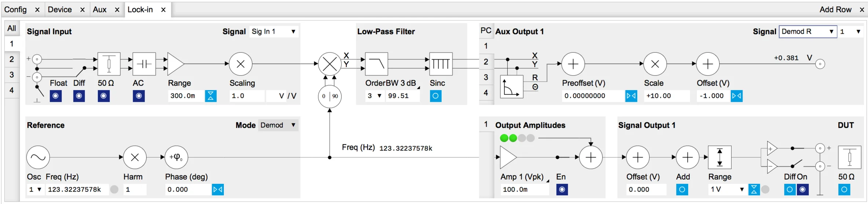Click the oscillator Freq (Hz) field
Screen dimensions: 868x204
click(x=77, y=189)
